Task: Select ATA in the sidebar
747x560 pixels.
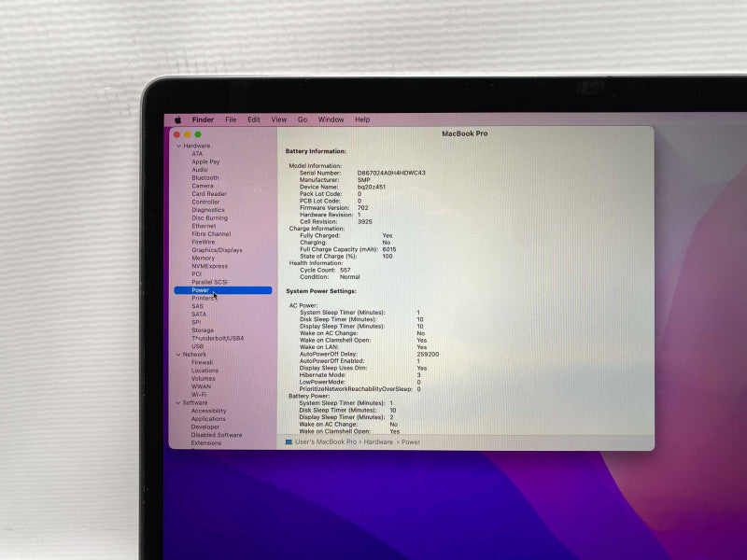Action: click(197, 154)
